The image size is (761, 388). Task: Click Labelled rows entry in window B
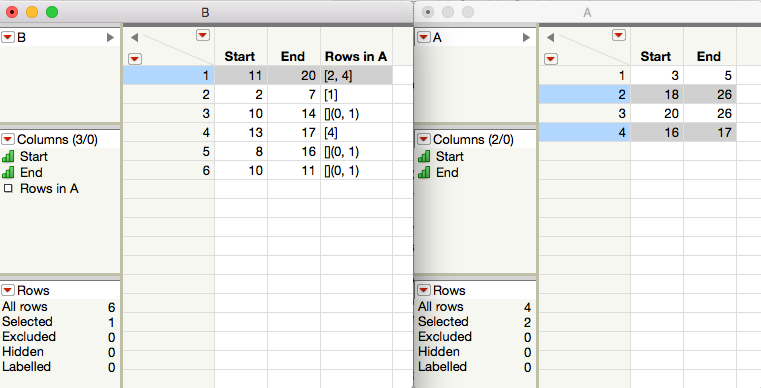58,367
